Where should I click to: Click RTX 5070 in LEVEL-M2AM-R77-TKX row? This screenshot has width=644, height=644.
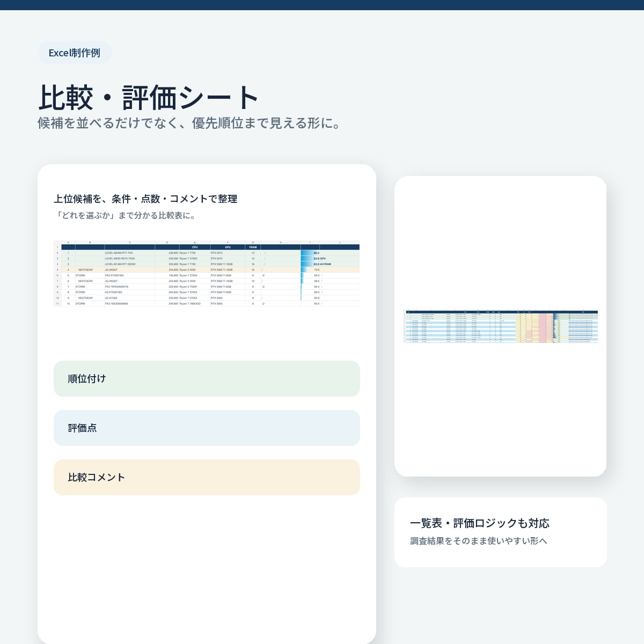click(x=217, y=253)
